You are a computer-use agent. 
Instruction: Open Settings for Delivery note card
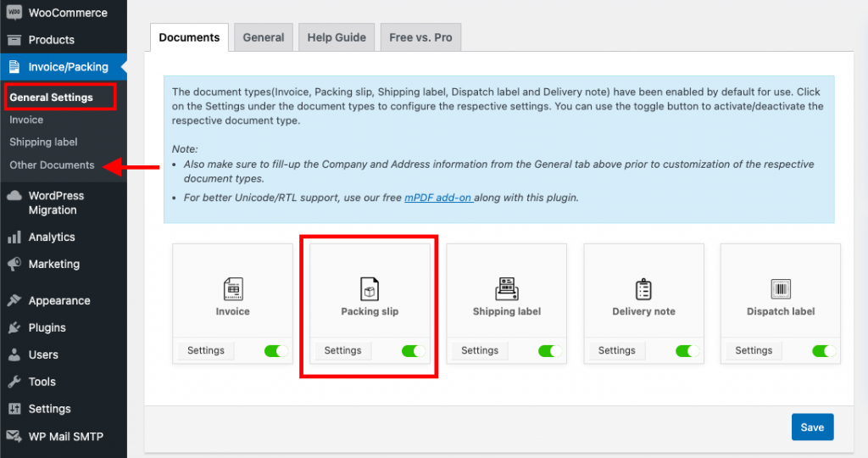pyautogui.click(x=617, y=350)
